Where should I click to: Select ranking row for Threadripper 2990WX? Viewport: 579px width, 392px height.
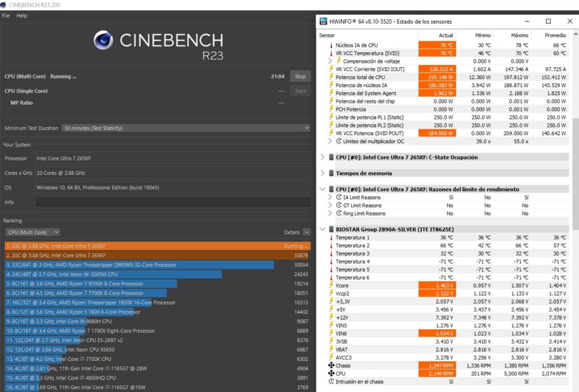pyautogui.click(x=157, y=265)
